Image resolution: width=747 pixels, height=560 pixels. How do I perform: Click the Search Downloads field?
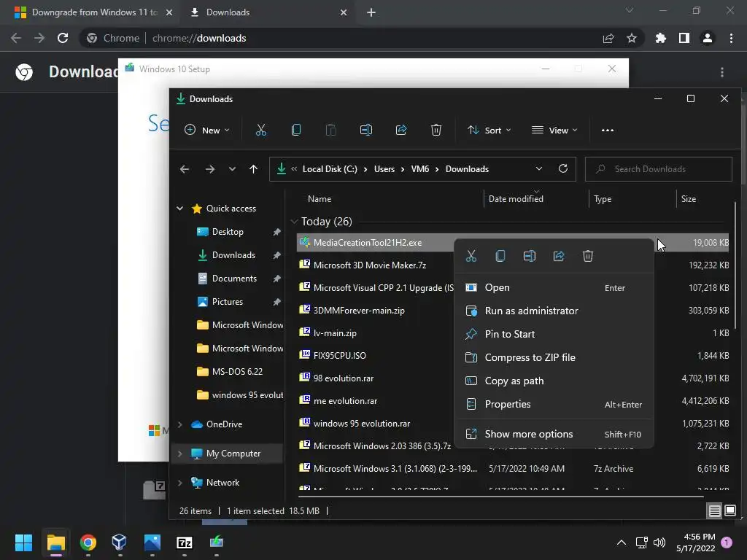tap(659, 169)
